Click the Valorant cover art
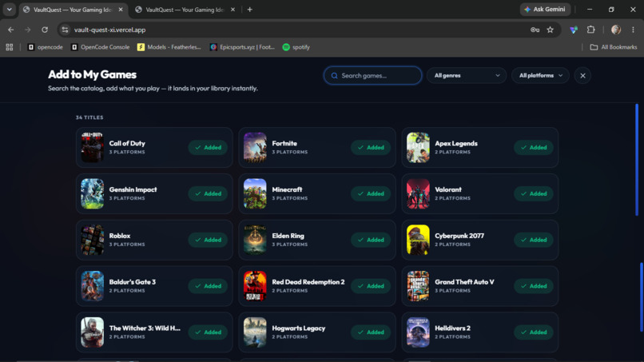 click(x=418, y=193)
